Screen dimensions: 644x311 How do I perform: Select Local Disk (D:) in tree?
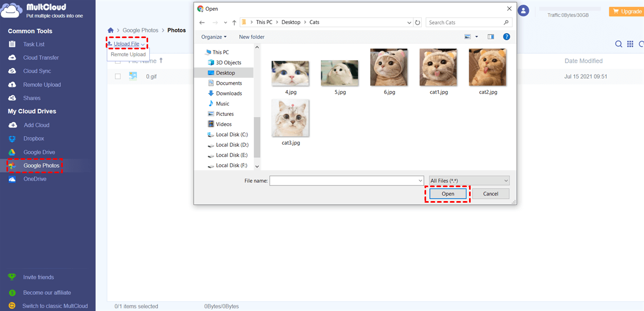228,145
